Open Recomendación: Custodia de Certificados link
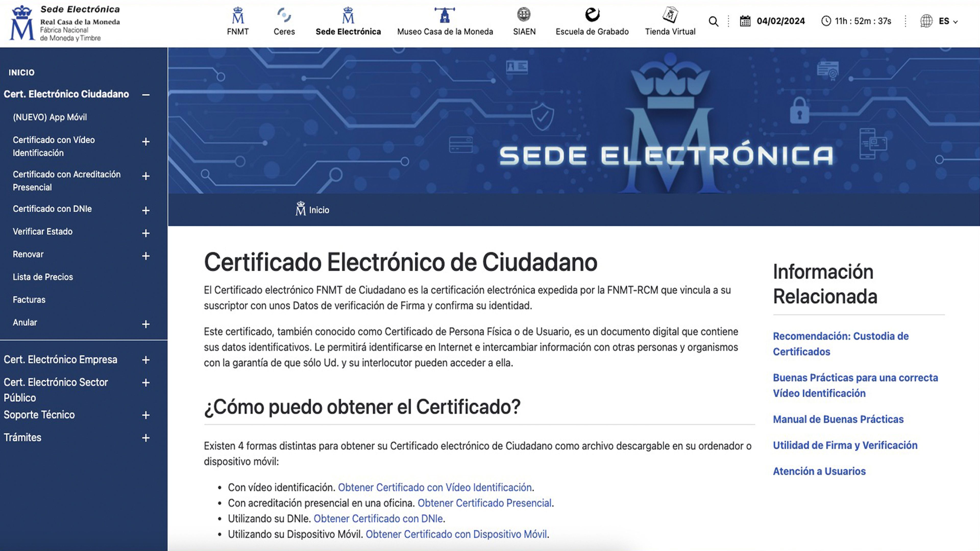Image resolution: width=980 pixels, height=551 pixels. tap(841, 344)
